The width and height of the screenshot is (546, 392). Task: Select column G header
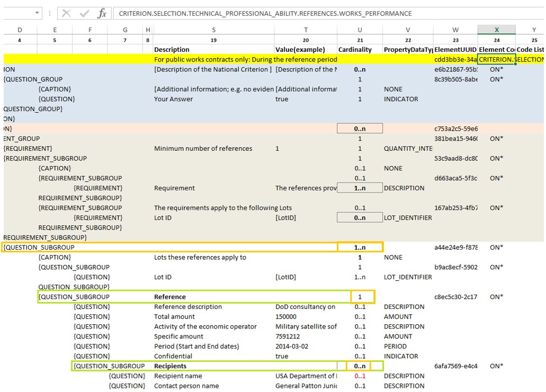coord(125,30)
